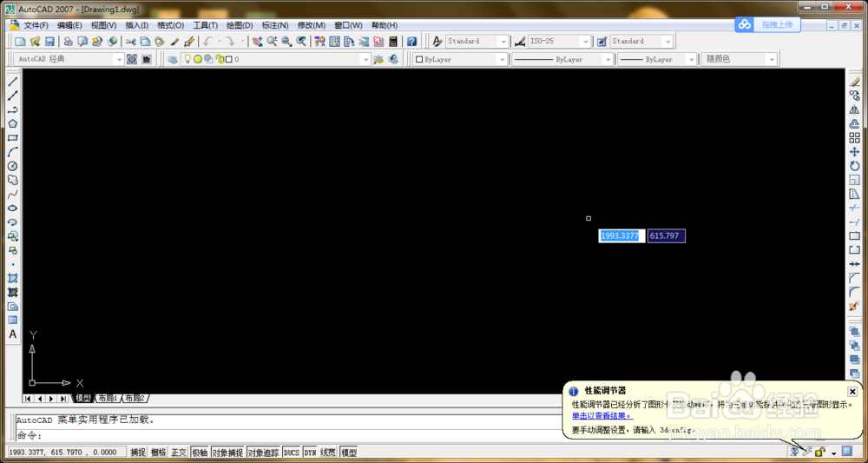Select the Revision Cloud tool
This screenshot has width=868, height=463.
pyautogui.click(x=13, y=180)
